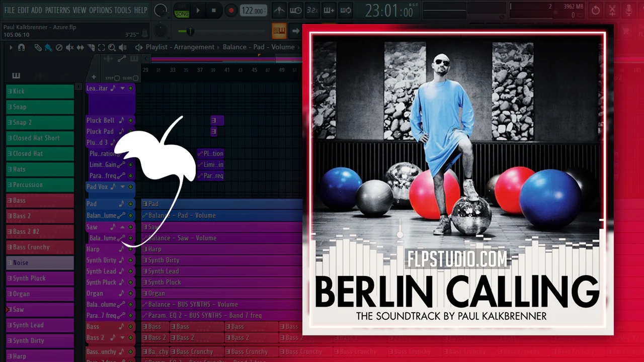Viewport: 644px width, 362px height.
Task: Mute the Organ track
Action: (x=131, y=294)
